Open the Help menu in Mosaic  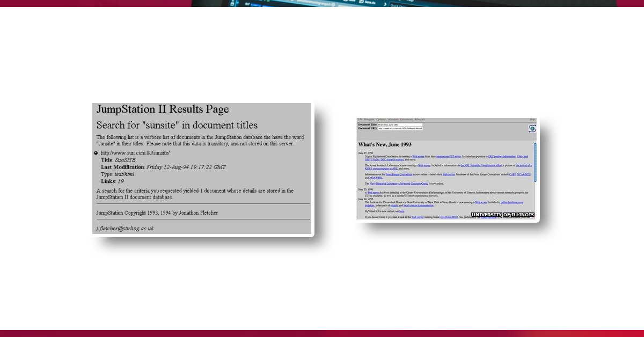tap(532, 120)
